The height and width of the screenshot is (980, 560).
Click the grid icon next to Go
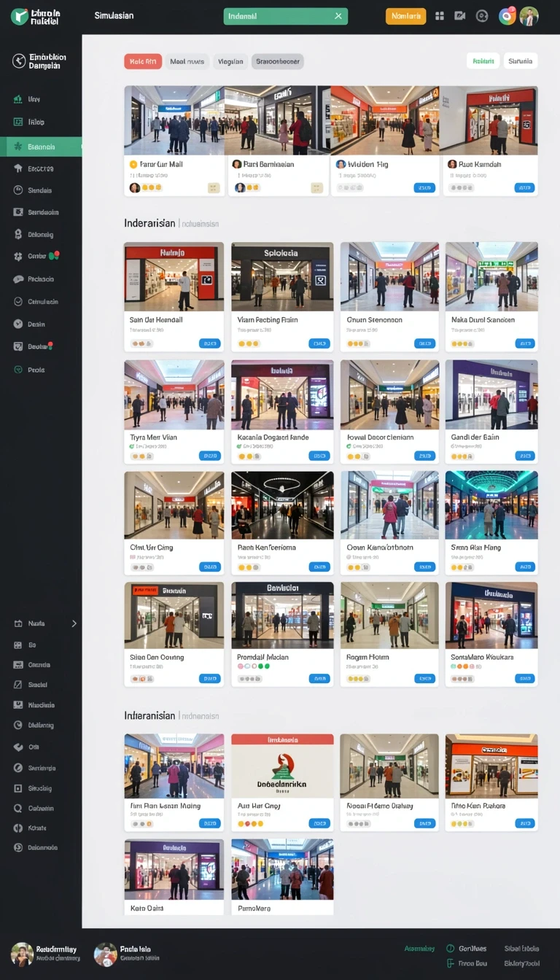coord(18,645)
